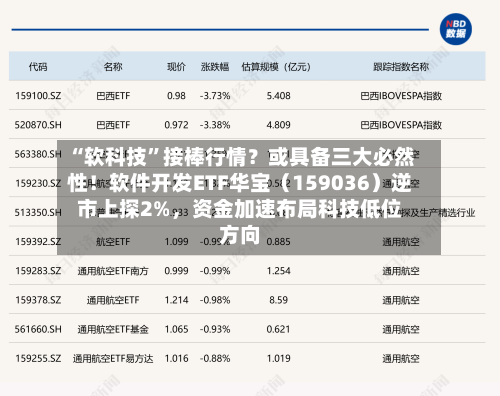Click price value 1.214

pos(176,300)
